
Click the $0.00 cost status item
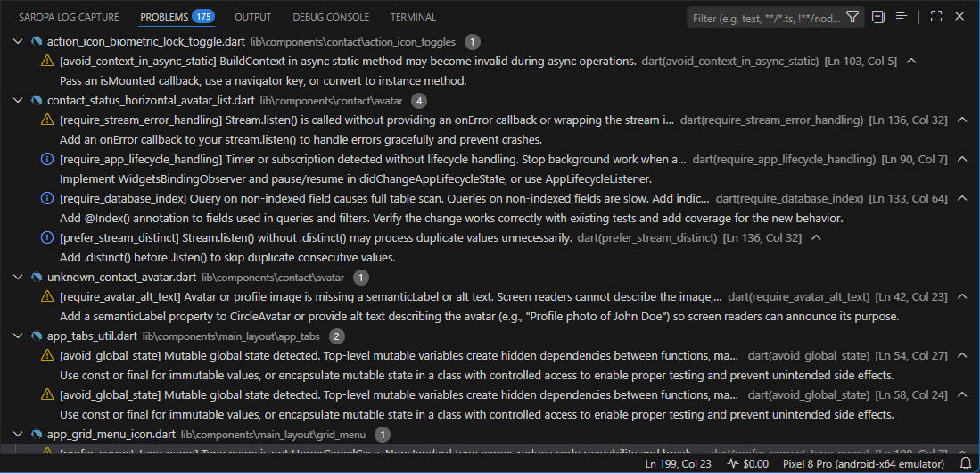point(748,463)
